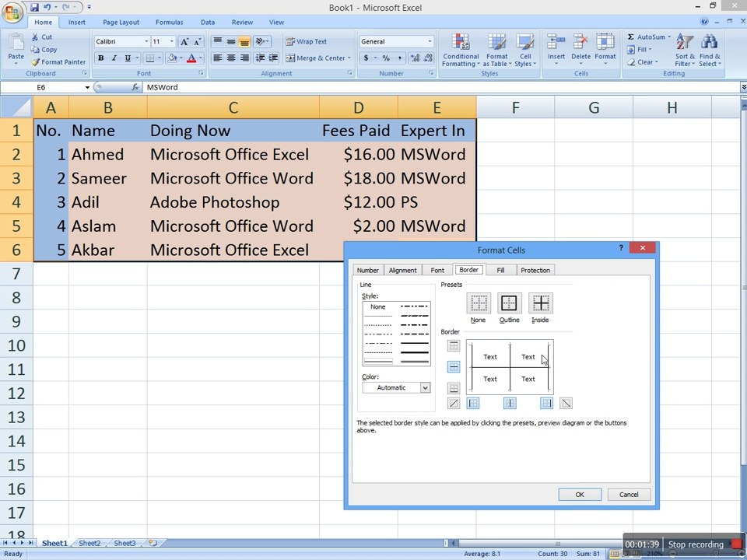Open Excel Help question icon
This screenshot has height=560, width=747.
tap(704, 22)
